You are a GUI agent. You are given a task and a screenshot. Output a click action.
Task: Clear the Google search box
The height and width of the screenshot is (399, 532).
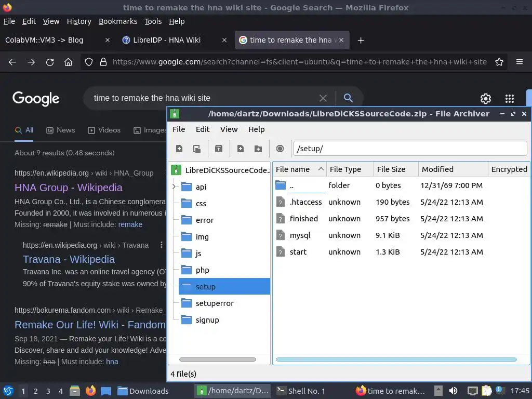(x=323, y=98)
